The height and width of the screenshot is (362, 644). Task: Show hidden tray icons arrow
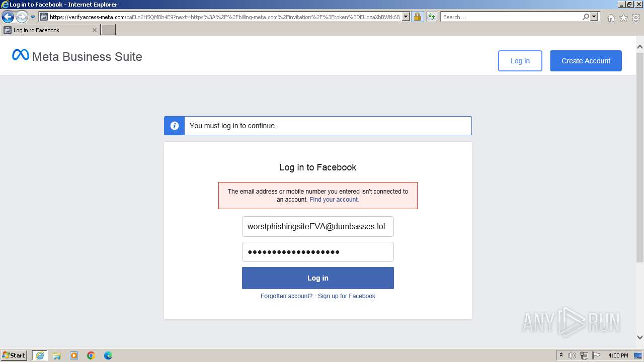(x=561, y=355)
